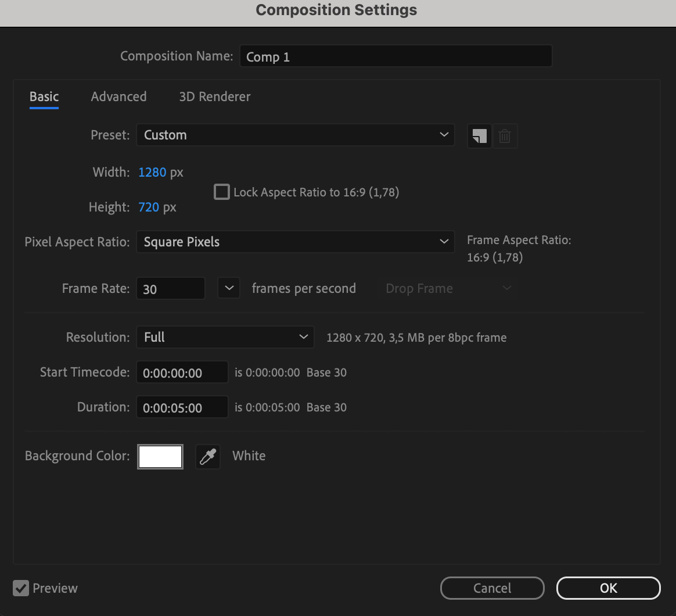Click the save preset icon

coord(479,136)
